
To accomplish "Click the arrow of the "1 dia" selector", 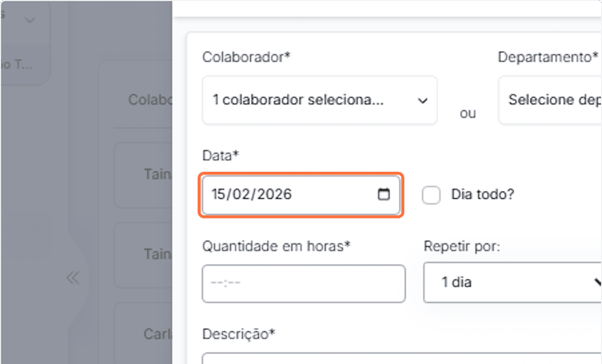I will pyautogui.click(x=597, y=282).
